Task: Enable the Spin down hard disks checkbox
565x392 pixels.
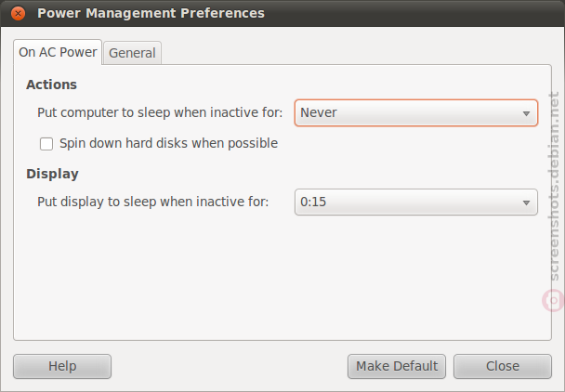Action: pos(46,144)
